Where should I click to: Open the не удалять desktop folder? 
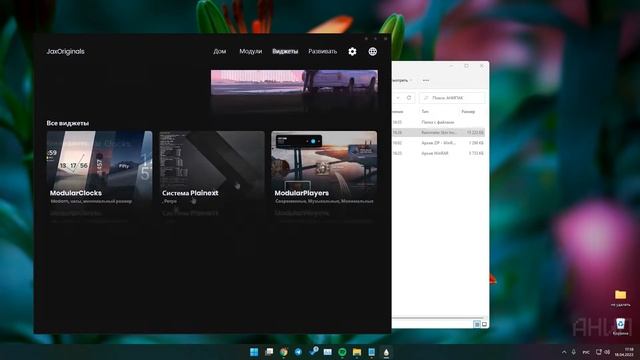pos(620,298)
